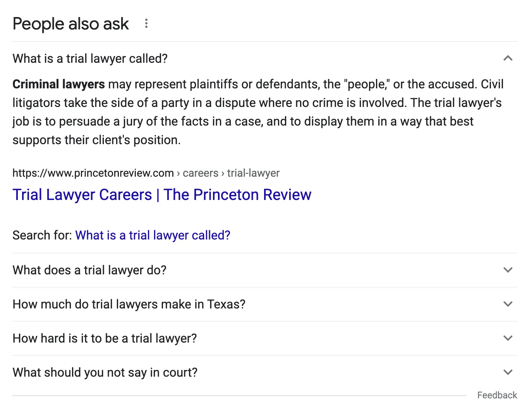The height and width of the screenshot is (410, 532).
Task: Open "Trial Lawyer Careers | The Princeton Review" link
Action: 162,195
